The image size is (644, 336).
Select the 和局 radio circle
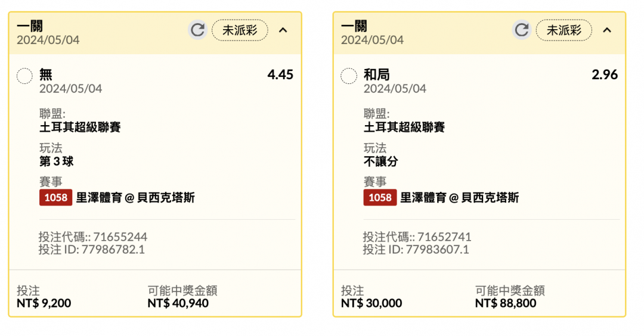tap(349, 76)
